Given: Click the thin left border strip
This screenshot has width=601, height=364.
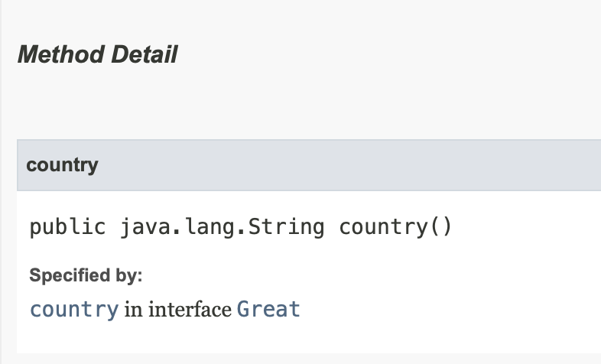Looking at the screenshot, I should coord(1,182).
